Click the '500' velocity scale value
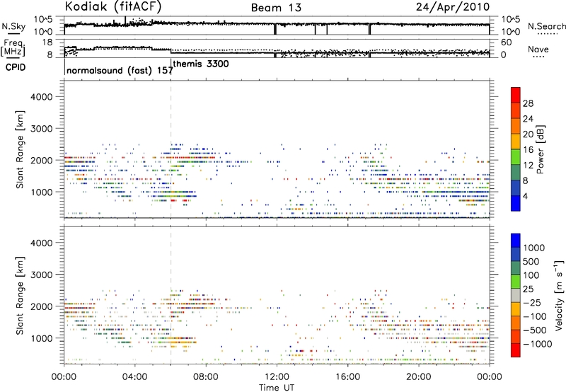The width and height of the screenshot is (566, 392). 533,262
